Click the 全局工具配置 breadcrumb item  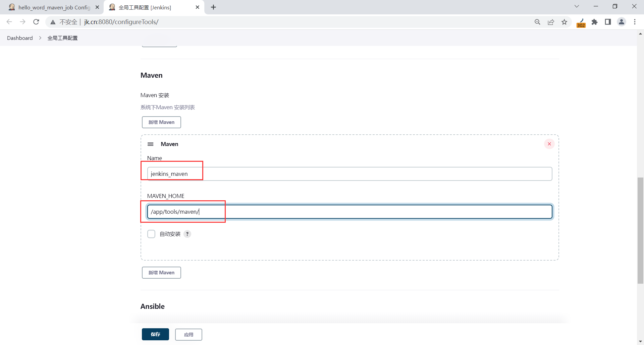(62, 38)
